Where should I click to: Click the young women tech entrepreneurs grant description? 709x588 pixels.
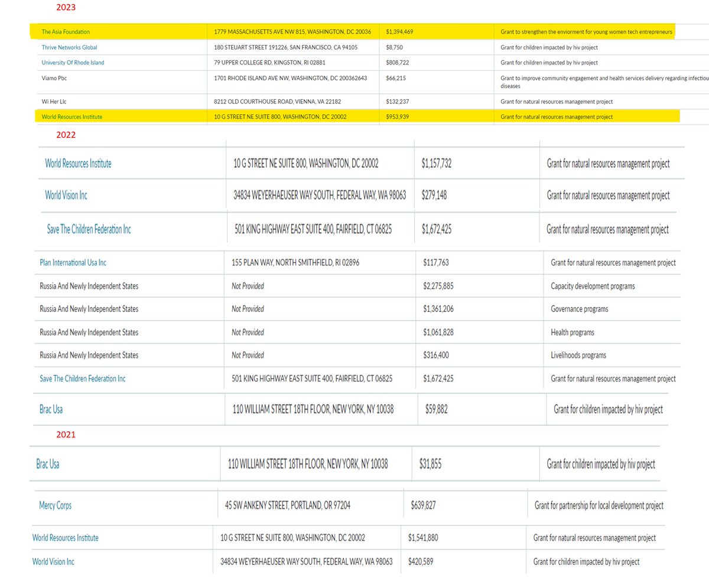(x=587, y=31)
